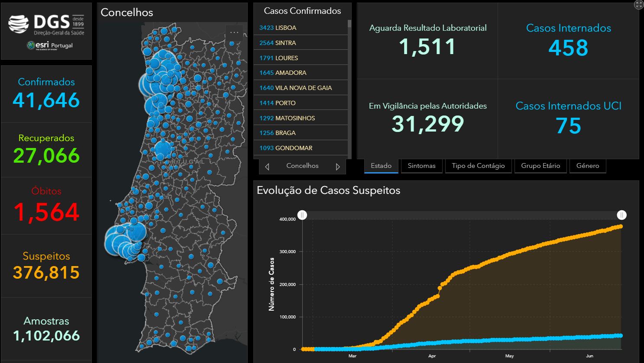The image size is (644, 363).
Task: Click the DGS logo
Action: point(46,25)
